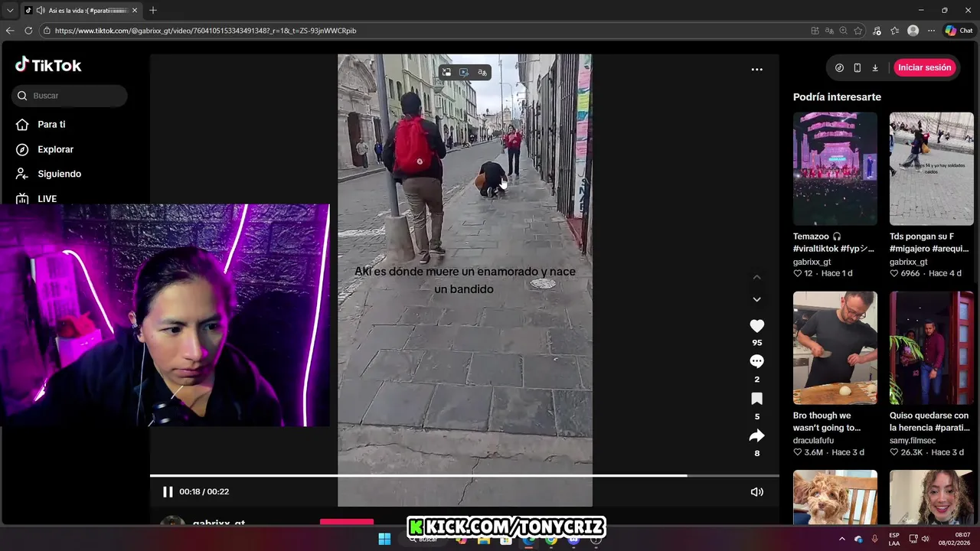Click the video screenshot overlay icon
This screenshot has width=980, height=551.
(x=464, y=72)
